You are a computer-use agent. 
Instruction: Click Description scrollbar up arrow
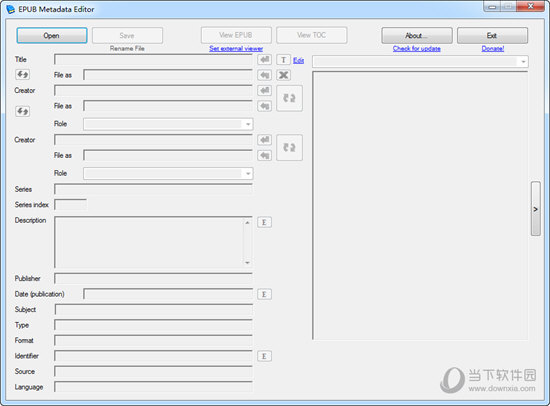pos(247,222)
